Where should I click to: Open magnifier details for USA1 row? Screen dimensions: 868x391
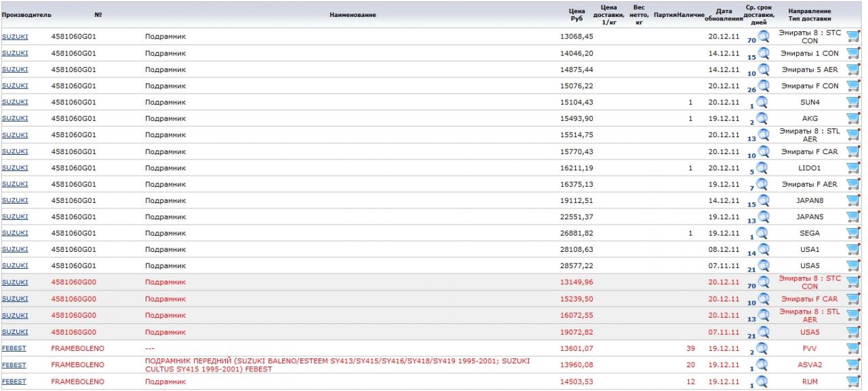click(x=764, y=249)
